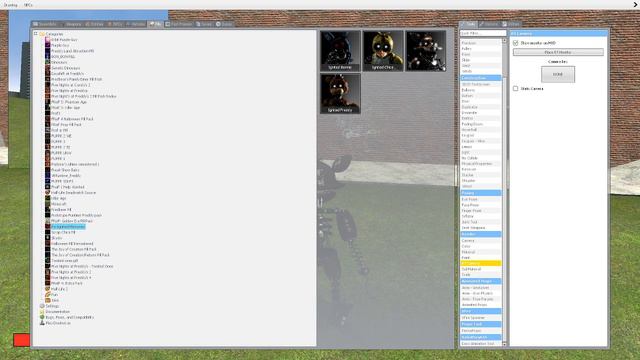Open the Minecraft category

[x=59, y=204]
